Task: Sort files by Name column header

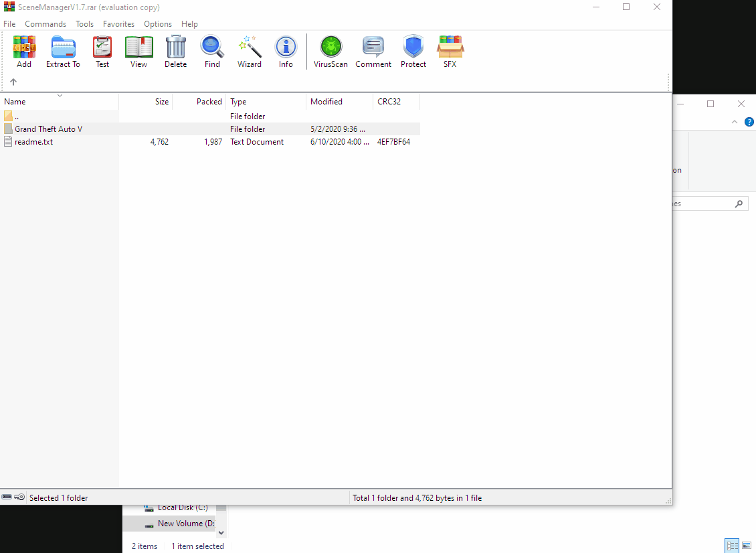Action: pos(15,102)
